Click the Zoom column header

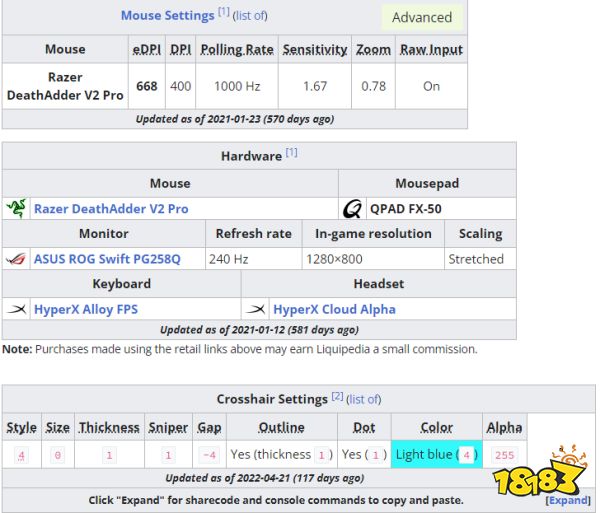(373, 49)
